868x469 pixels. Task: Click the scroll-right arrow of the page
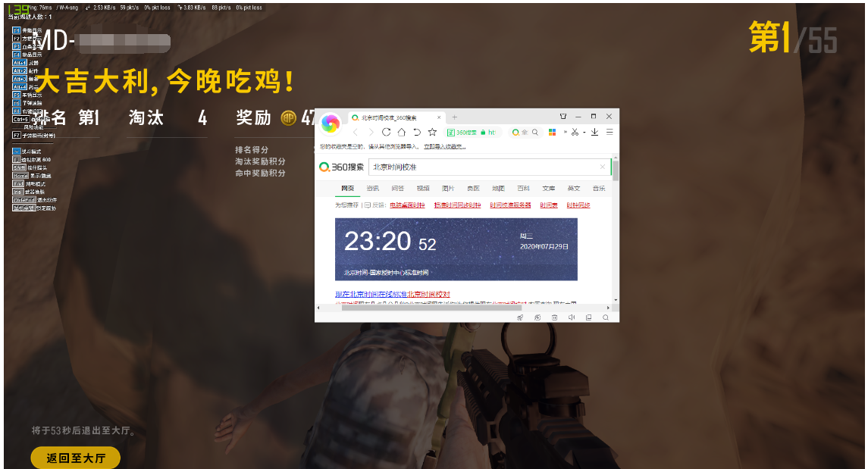pos(609,308)
